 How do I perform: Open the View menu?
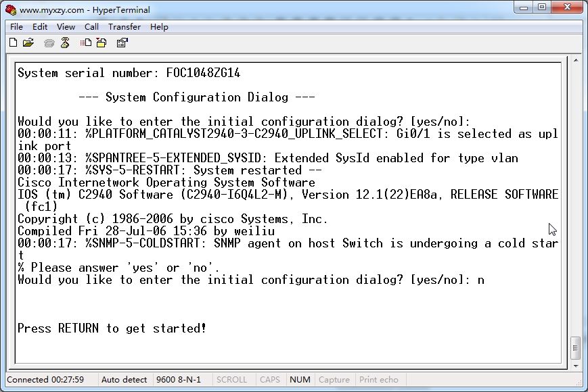[66, 27]
